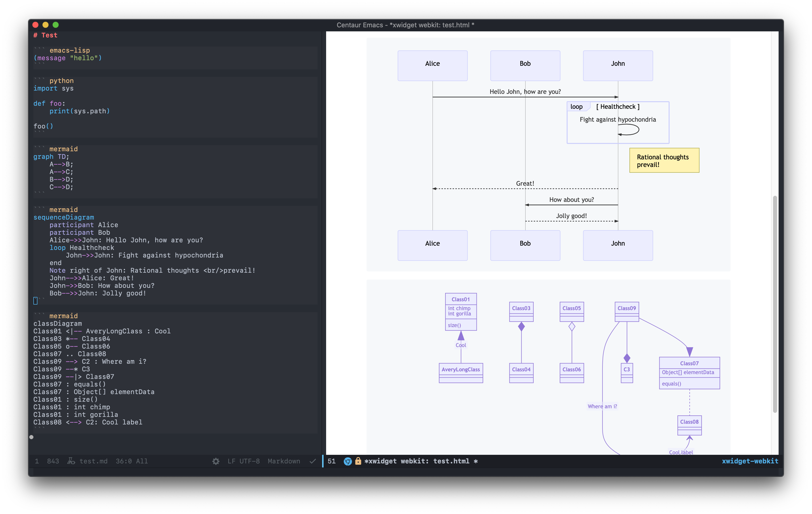Click the buffer name test.md in the modeline

94,461
